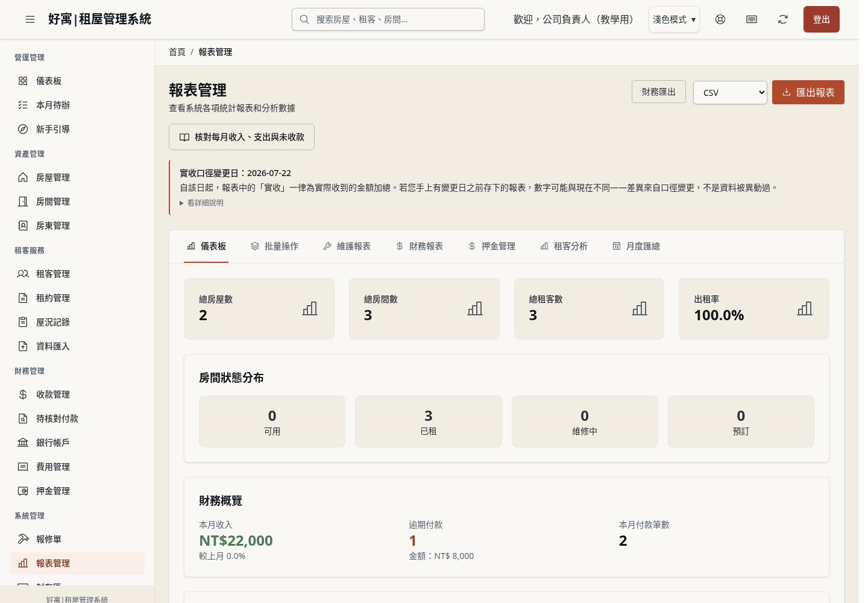Image resolution: width=868 pixels, height=603 pixels.
Task: Click the 總房屋數 stat card
Action: 259,309
